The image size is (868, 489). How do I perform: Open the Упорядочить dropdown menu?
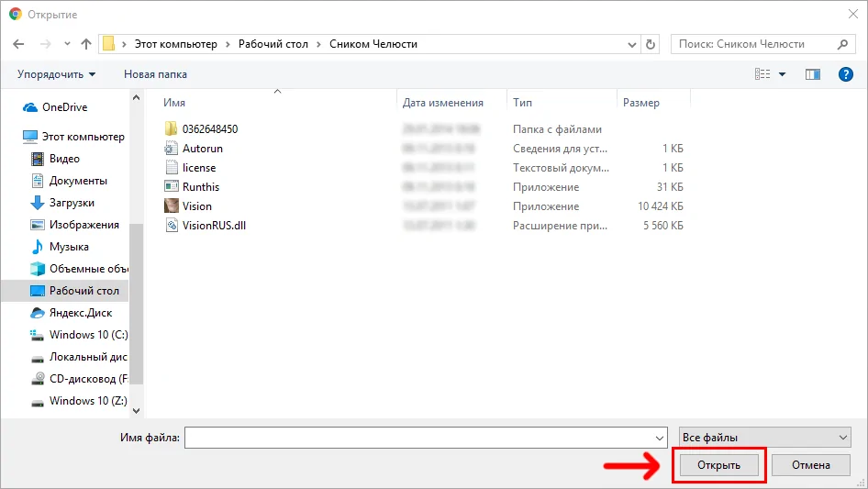pyautogui.click(x=56, y=74)
